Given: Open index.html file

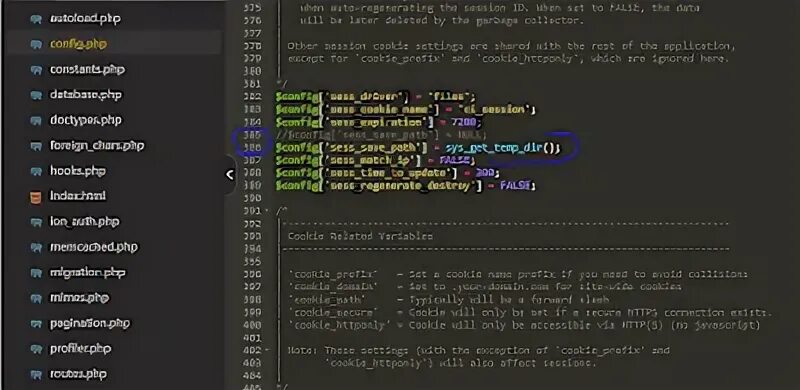Looking at the screenshot, I should [x=78, y=196].
